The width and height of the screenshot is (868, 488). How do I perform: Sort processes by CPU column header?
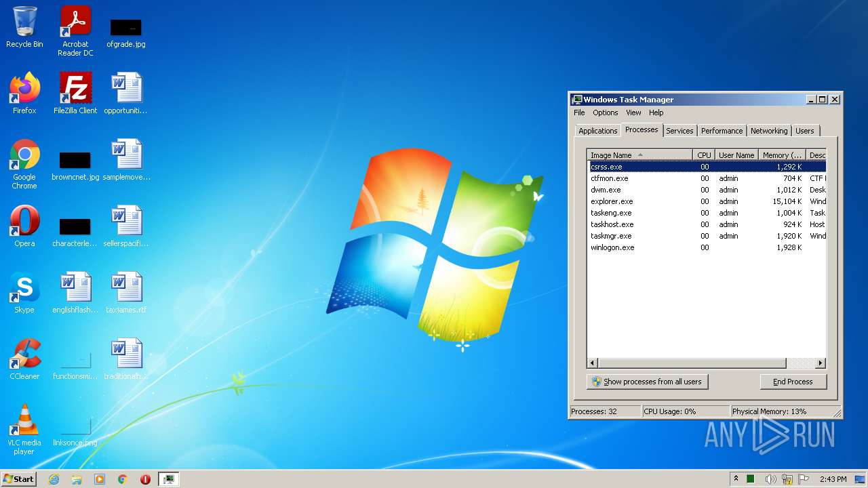(x=704, y=155)
